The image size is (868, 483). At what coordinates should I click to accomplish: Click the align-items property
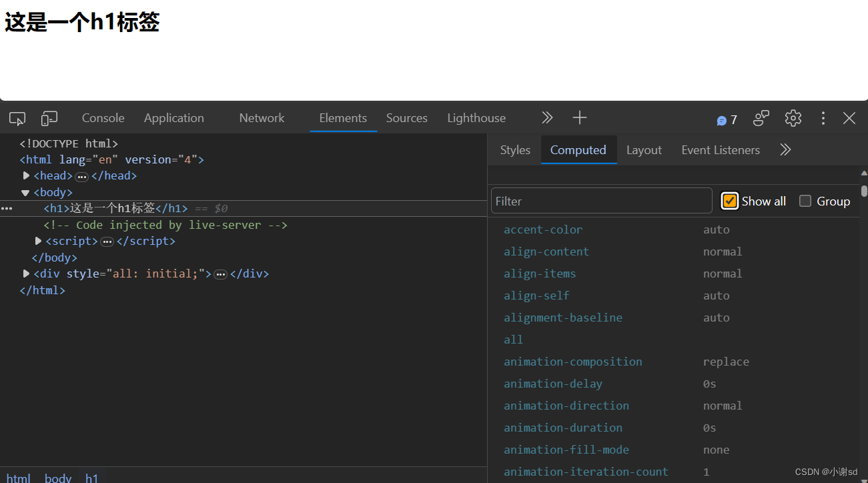(540, 274)
